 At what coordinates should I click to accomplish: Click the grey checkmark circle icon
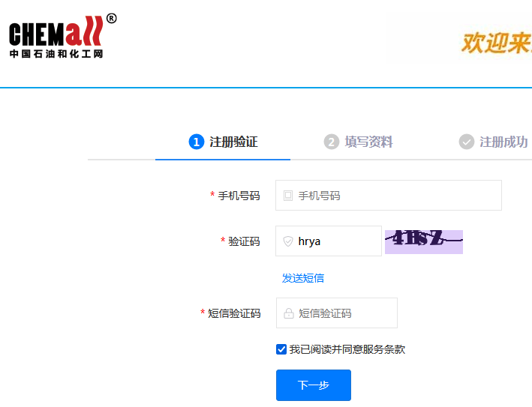[x=467, y=142]
